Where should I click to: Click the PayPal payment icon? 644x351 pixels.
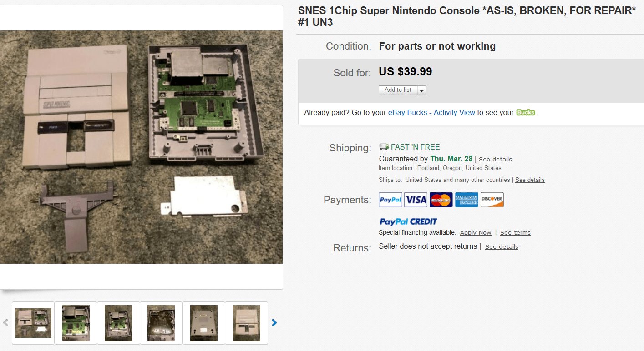coord(390,200)
